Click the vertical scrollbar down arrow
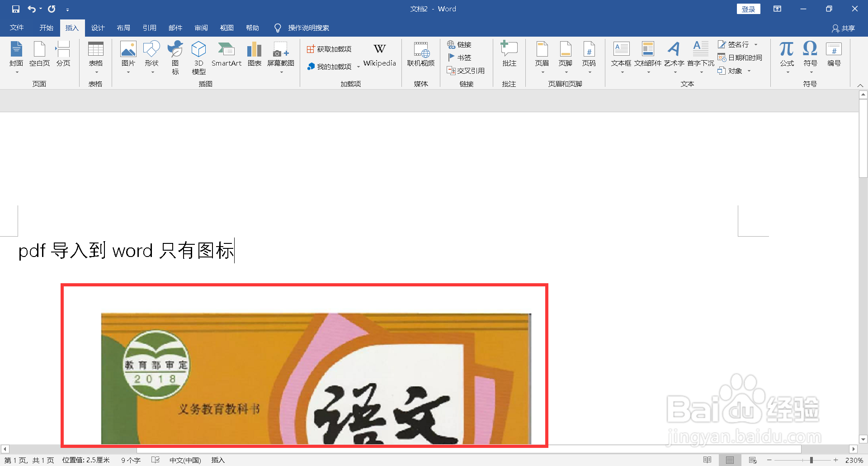 coord(863,439)
